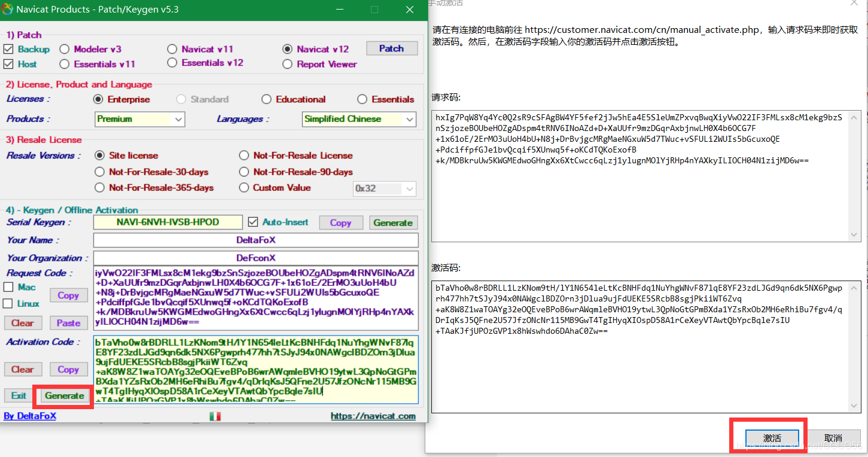
Task: Pick the Educational license radio button
Action: [266, 99]
